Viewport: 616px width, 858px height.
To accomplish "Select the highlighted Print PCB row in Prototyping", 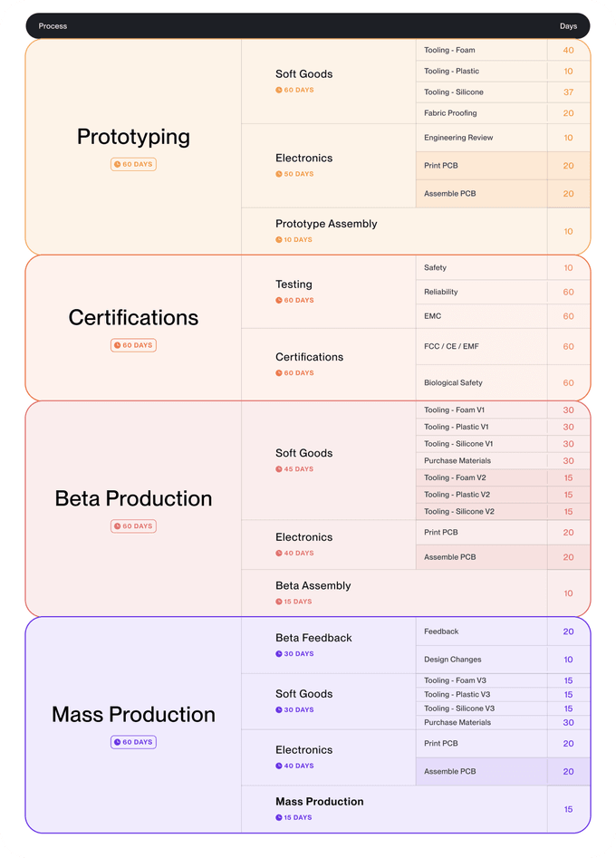I will click(x=503, y=166).
